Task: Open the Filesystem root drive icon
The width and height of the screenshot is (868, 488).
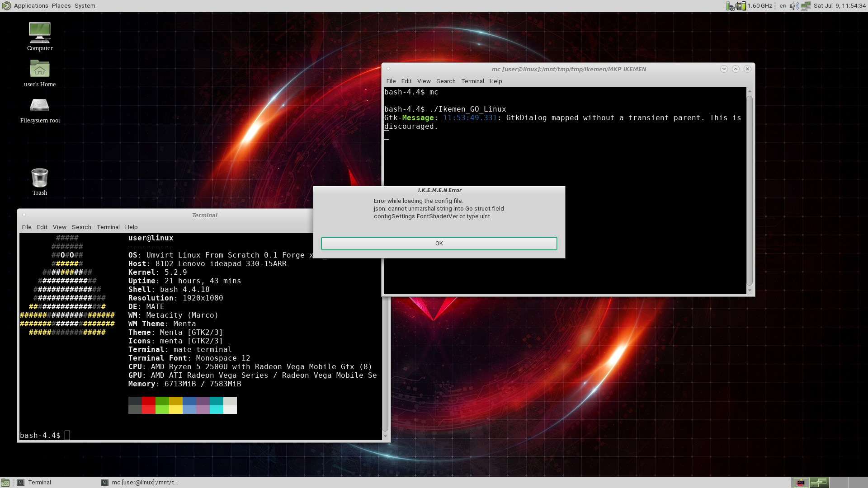Action: [40, 106]
